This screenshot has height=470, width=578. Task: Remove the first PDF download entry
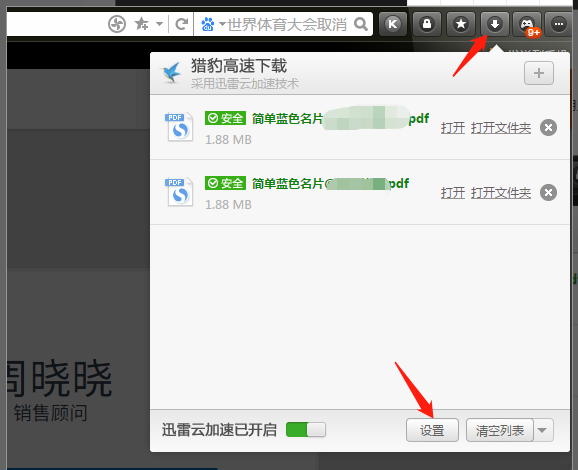pyautogui.click(x=549, y=128)
